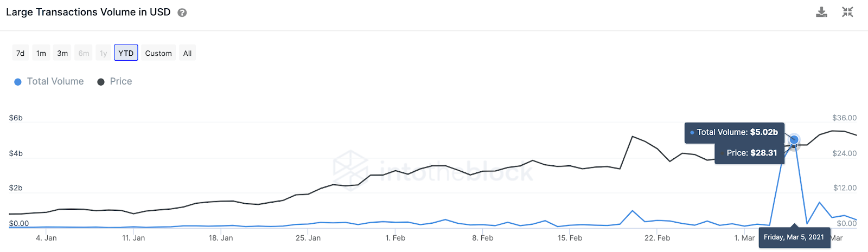
Task: Click the dark Price legend dot
Action: [x=101, y=82]
